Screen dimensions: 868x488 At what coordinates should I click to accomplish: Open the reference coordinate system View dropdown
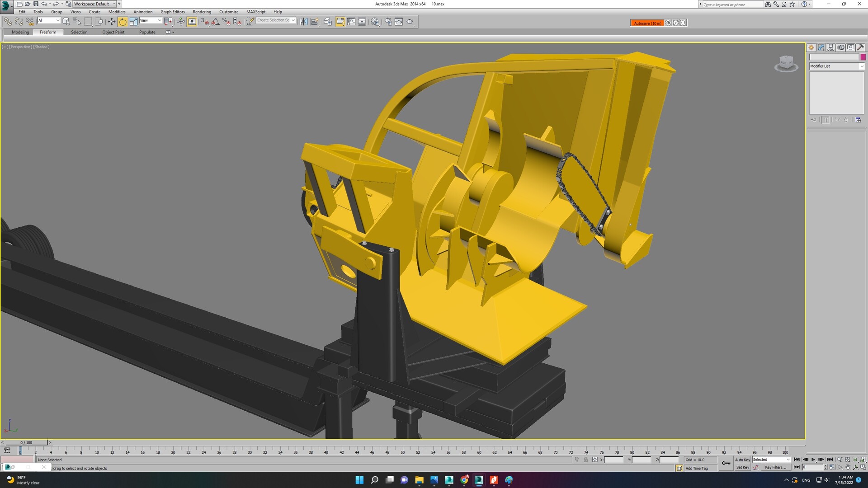(150, 20)
